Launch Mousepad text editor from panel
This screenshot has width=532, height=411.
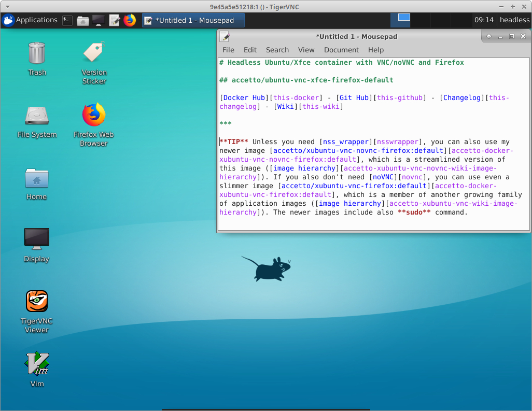(115, 20)
